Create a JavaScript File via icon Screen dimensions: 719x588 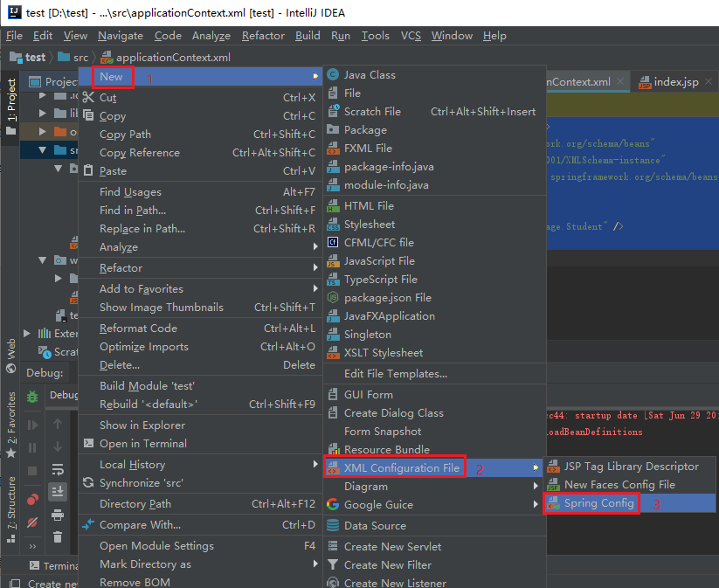pos(333,261)
